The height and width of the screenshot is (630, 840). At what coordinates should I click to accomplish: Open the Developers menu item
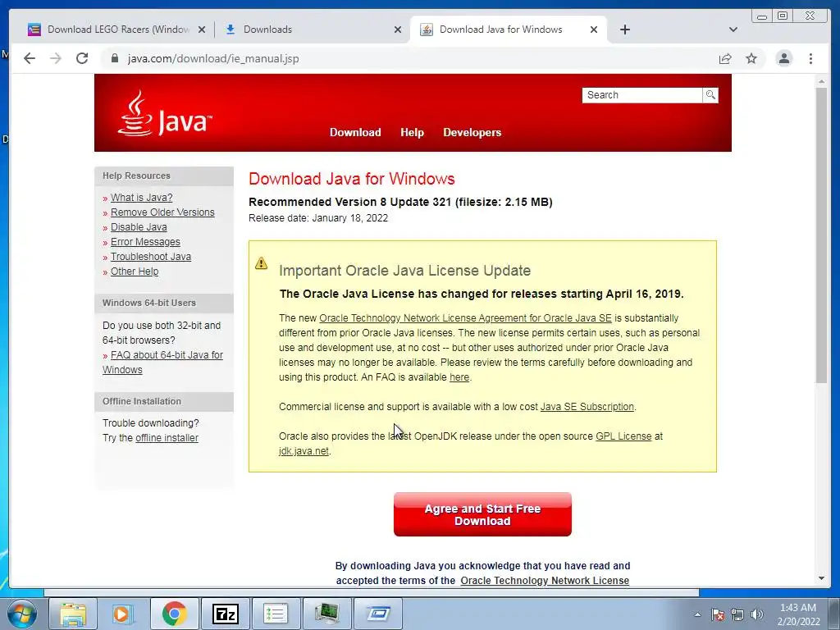[x=472, y=132]
